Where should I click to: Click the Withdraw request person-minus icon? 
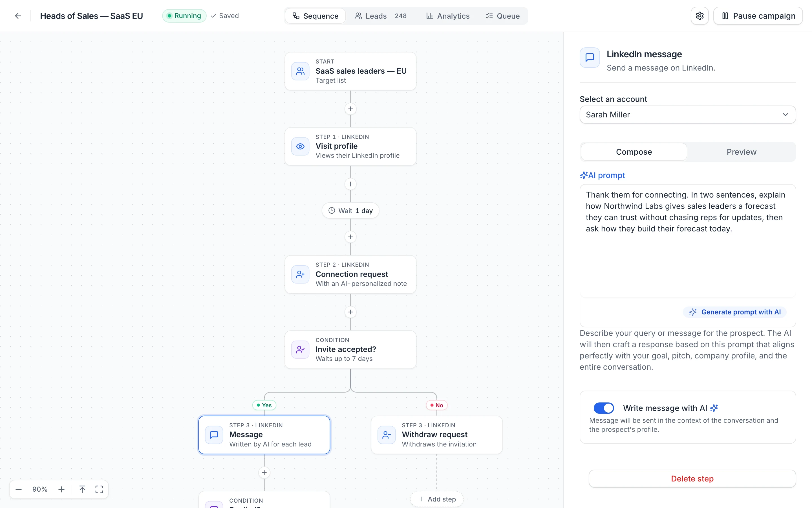(387, 435)
